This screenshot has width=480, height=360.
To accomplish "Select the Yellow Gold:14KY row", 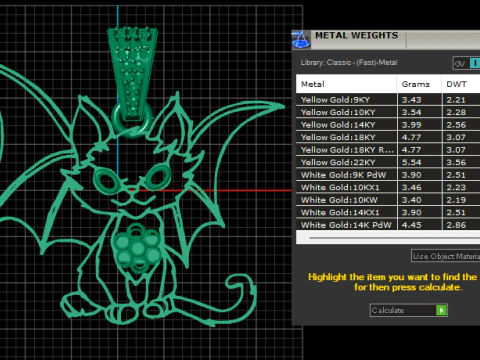I will click(x=388, y=125).
